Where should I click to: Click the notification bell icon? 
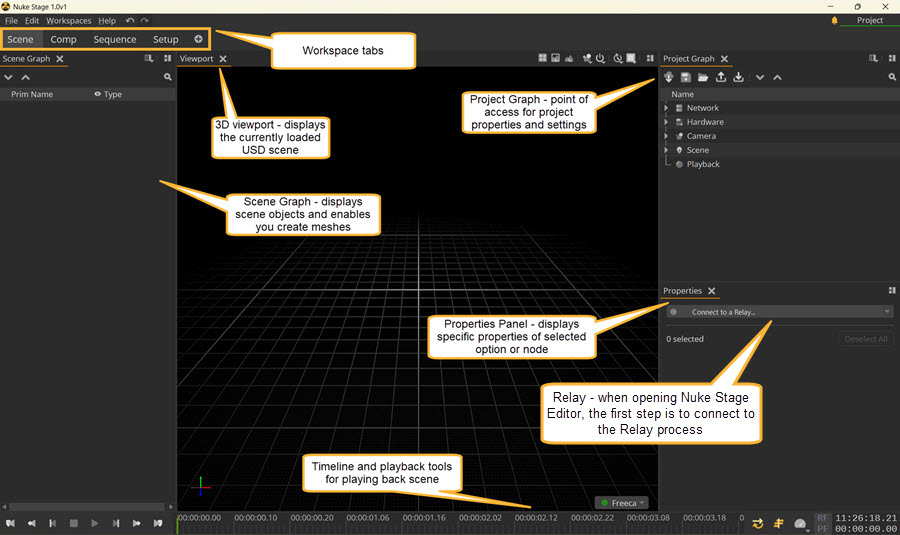point(834,20)
